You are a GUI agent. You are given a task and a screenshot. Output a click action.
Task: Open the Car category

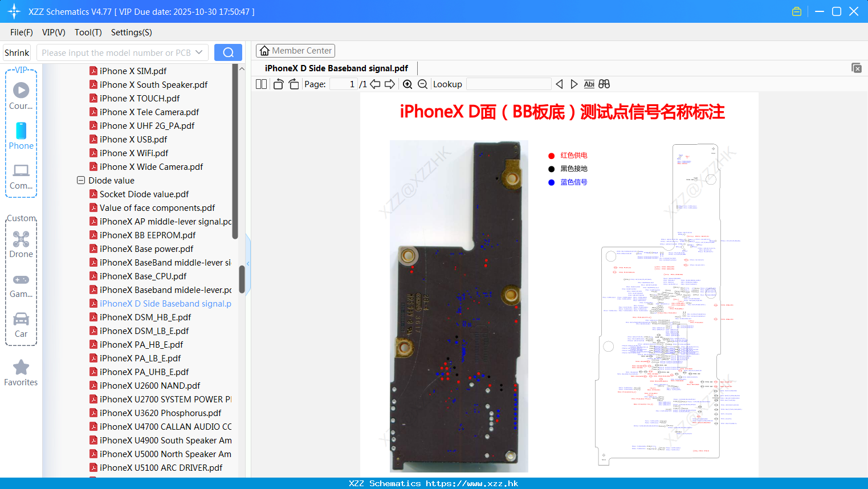[21, 325]
